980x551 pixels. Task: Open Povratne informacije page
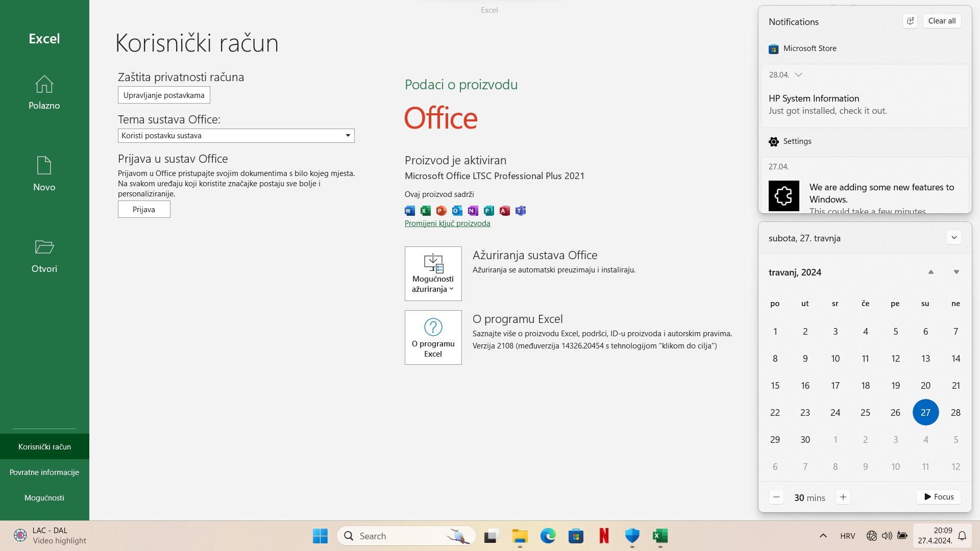(44, 472)
